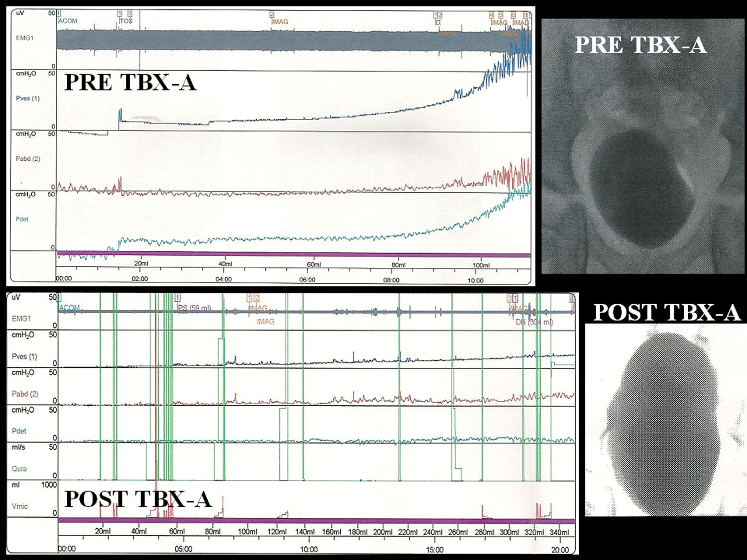The image size is (747, 560).
Task: Select the Pabd (2) label in PRE chart
Action: click(x=28, y=159)
